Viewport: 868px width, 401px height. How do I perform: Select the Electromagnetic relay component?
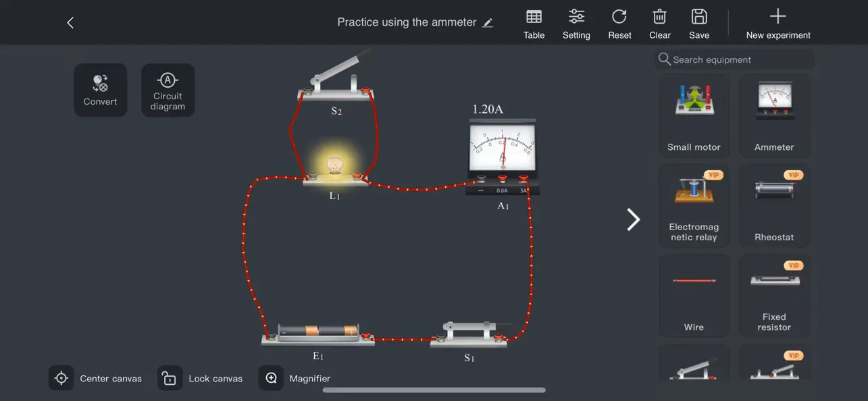coord(694,206)
